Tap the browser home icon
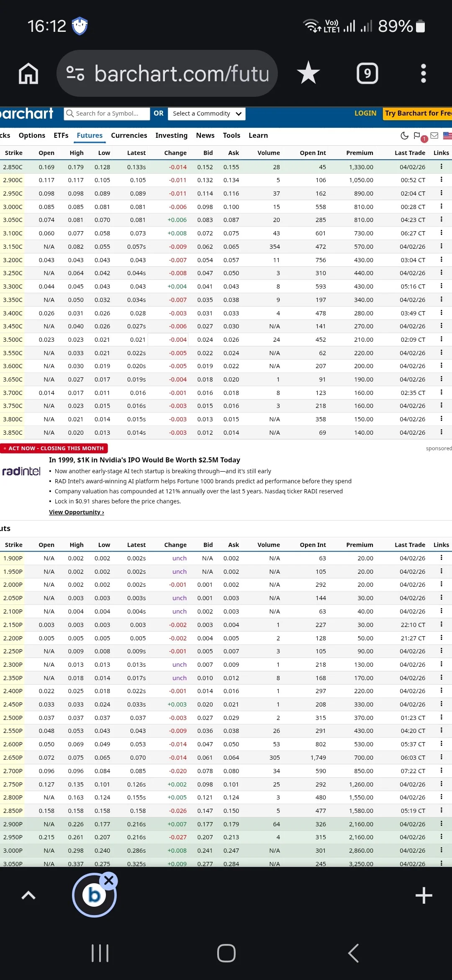Screen dimensions: 452x980 [x=28, y=74]
